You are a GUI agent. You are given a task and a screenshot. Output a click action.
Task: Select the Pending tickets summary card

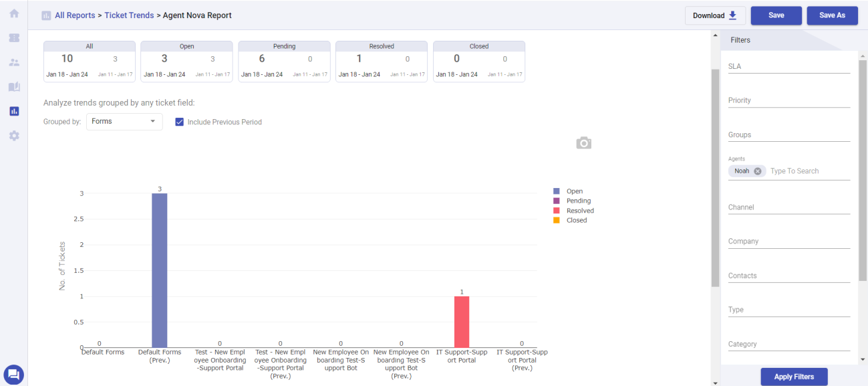point(284,62)
